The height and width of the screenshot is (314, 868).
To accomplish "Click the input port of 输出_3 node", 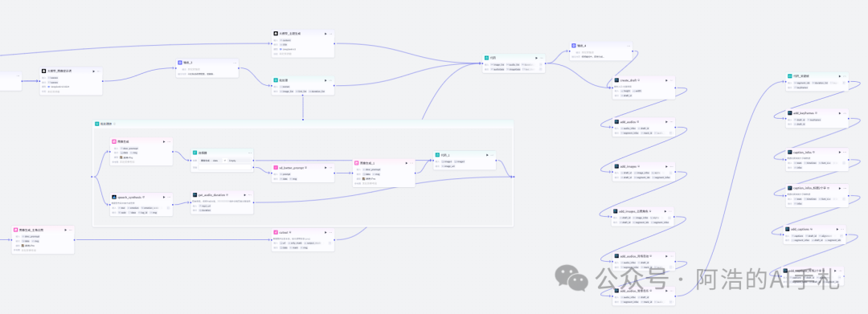I will tap(175, 68).
